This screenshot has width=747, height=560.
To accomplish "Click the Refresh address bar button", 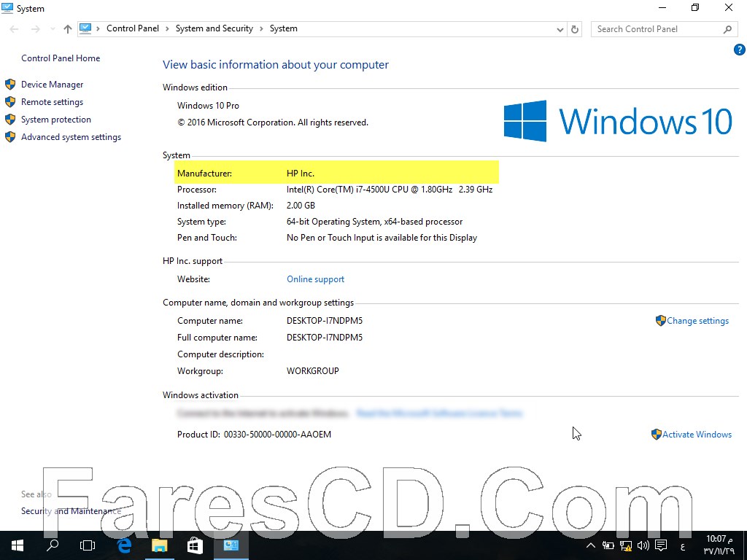I will [x=575, y=29].
